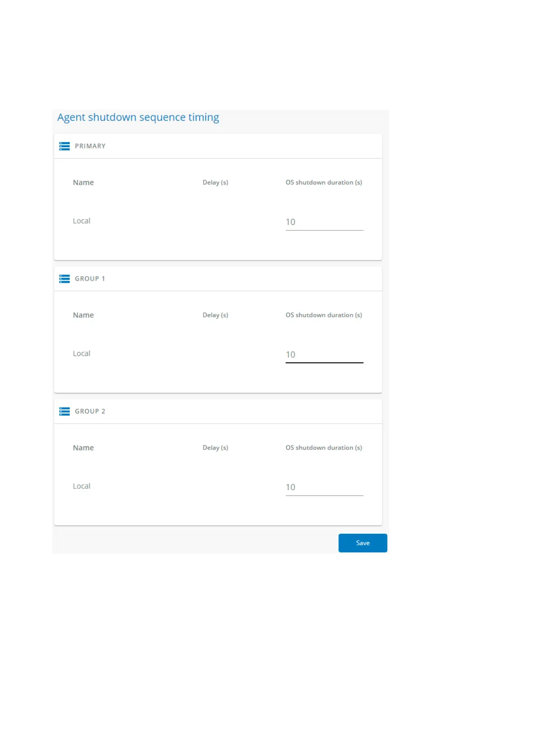Click the PRIMARY panel list icon

[x=65, y=146]
